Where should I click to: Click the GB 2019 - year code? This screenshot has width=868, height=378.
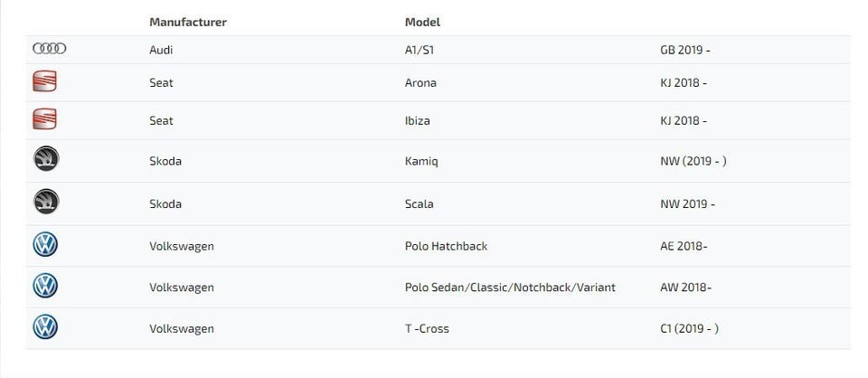(685, 50)
